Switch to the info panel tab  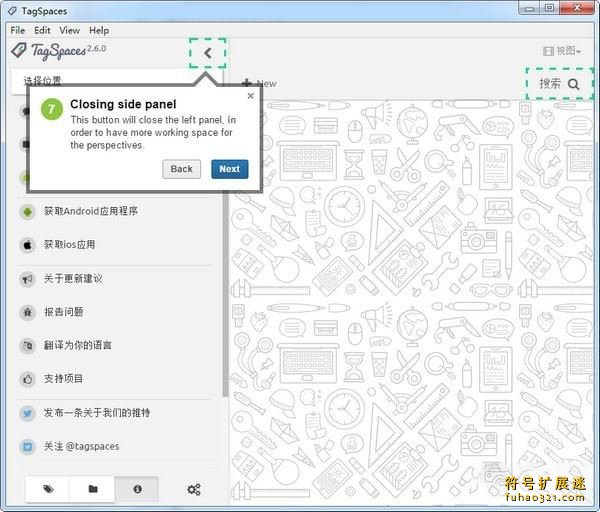point(137,489)
